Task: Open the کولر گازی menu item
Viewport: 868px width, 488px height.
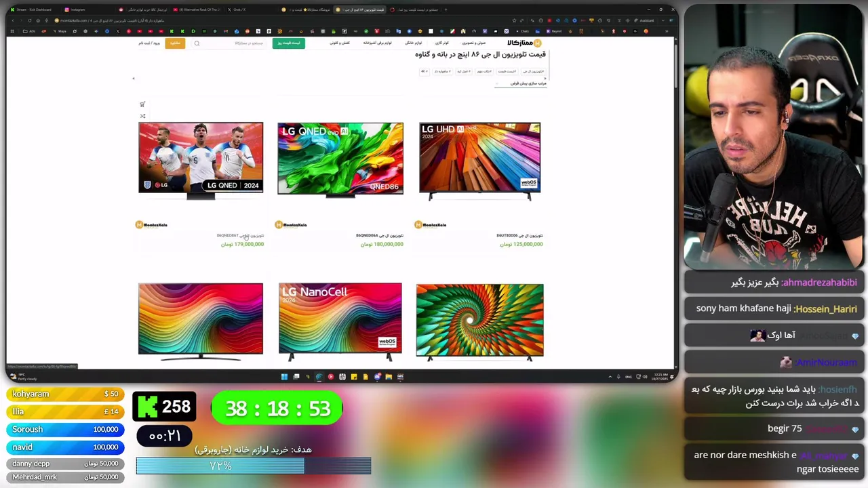Action: pos(441,43)
